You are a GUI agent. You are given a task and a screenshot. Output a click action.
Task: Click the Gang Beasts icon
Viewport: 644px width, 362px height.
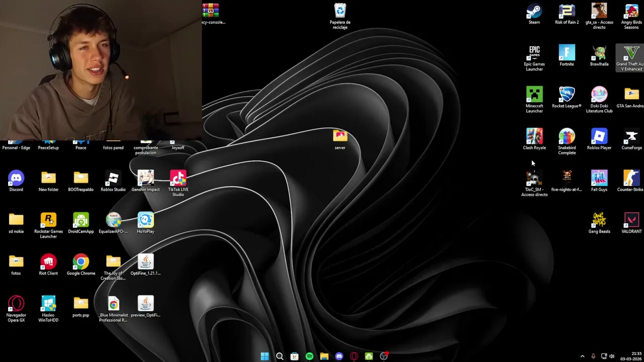coord(599,223)
